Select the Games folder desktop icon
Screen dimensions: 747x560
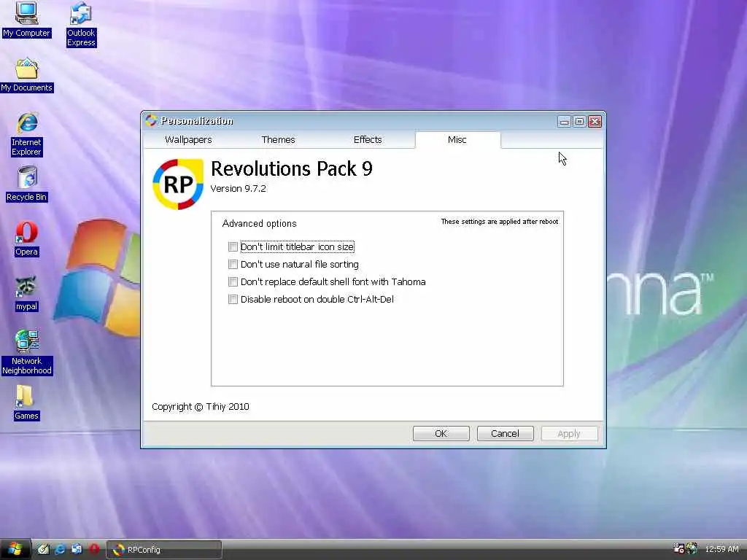pyautogui.click(x=26, y=402)
